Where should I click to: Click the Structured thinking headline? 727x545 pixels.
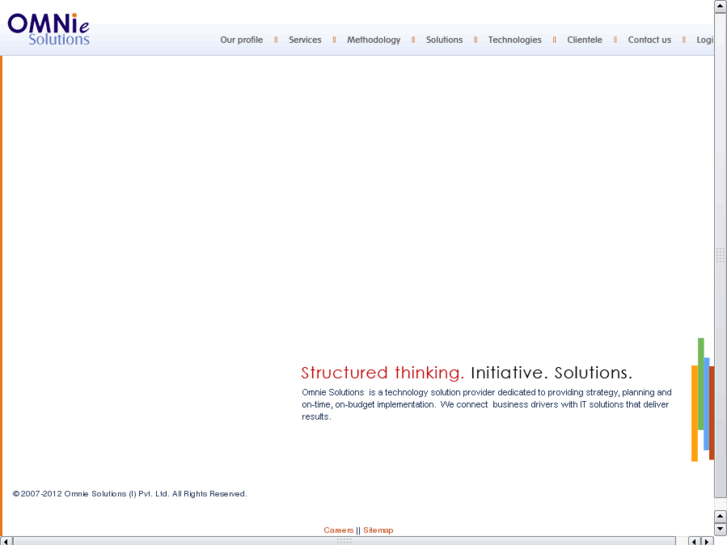tap(382, 373)
